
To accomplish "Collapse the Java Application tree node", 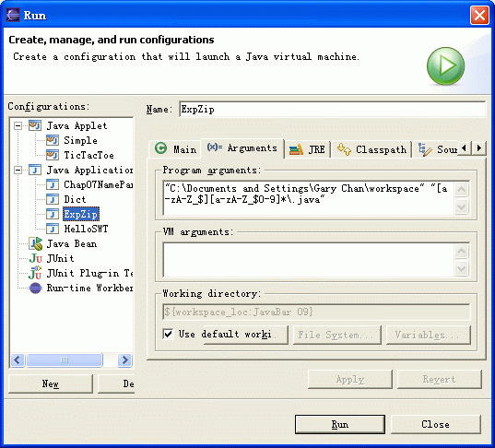I will click(x=18, y=171).
